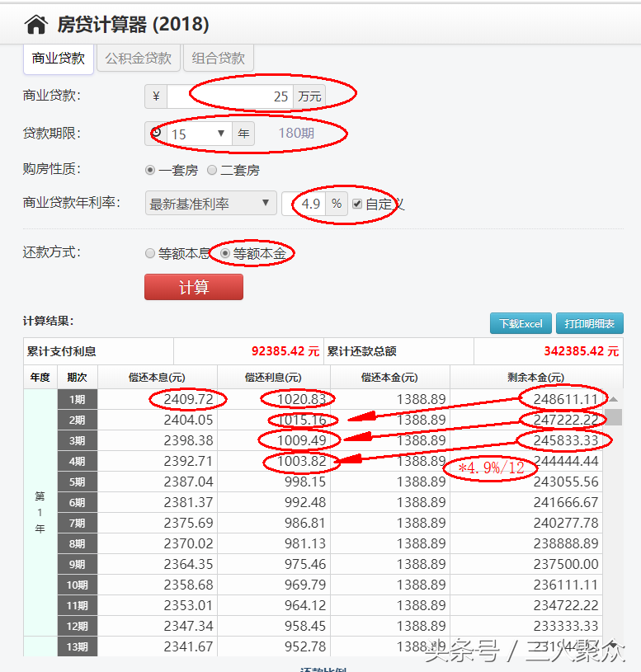Switch to 组合贷款 tab
This screenshot has height=672, width=641.
pos(218,59)
